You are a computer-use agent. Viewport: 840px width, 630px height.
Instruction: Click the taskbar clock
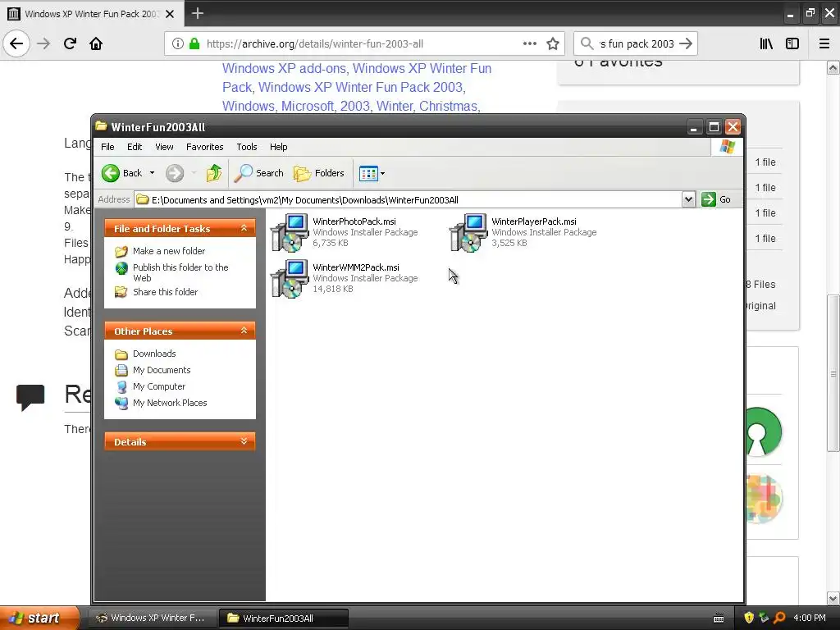pos(810,618)
